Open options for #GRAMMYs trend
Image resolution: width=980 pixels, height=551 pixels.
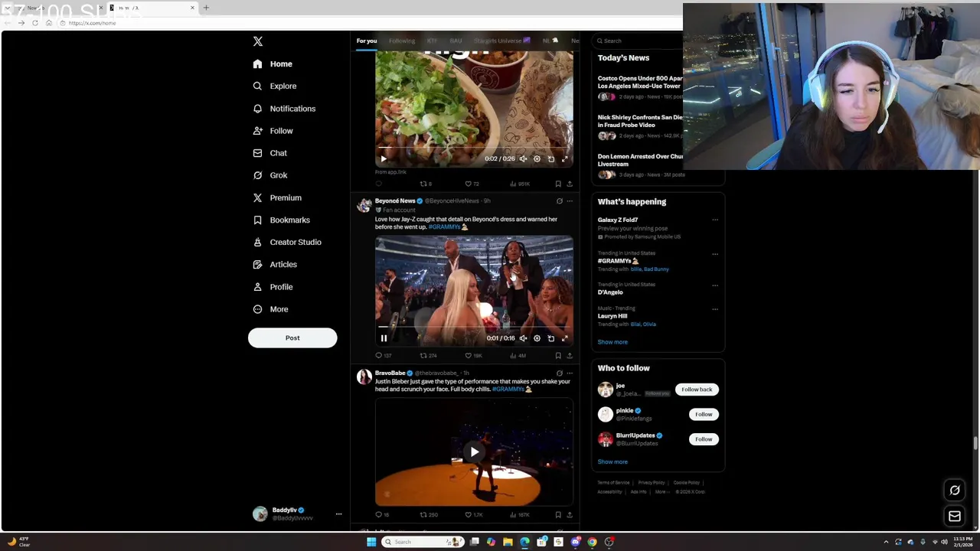click(715, 254)
